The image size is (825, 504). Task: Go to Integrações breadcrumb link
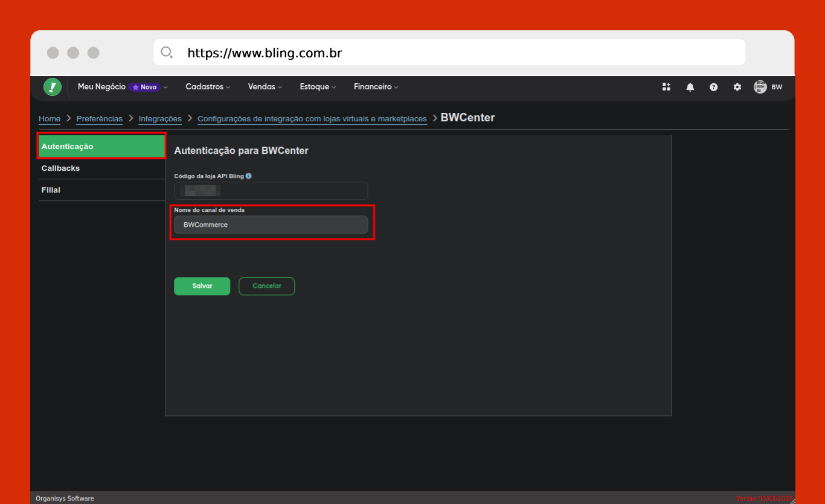click(160, 119)
